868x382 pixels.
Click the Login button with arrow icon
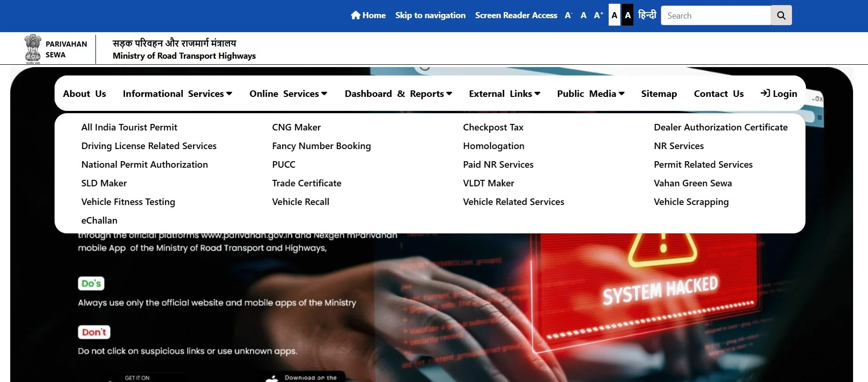click(778, 94)
